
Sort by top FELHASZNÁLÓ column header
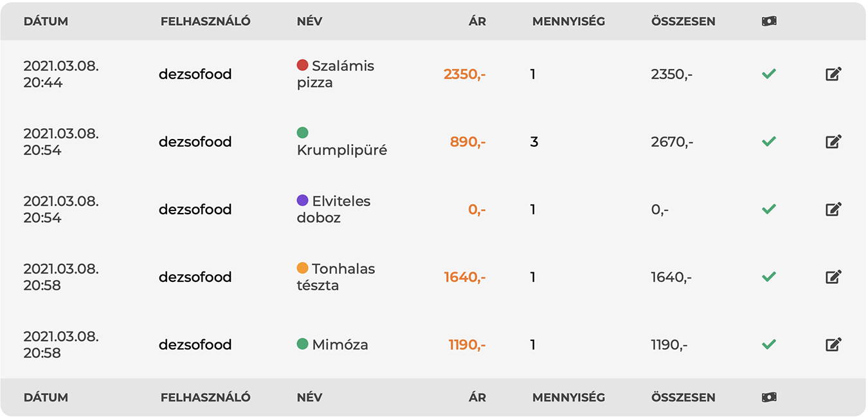205,21
